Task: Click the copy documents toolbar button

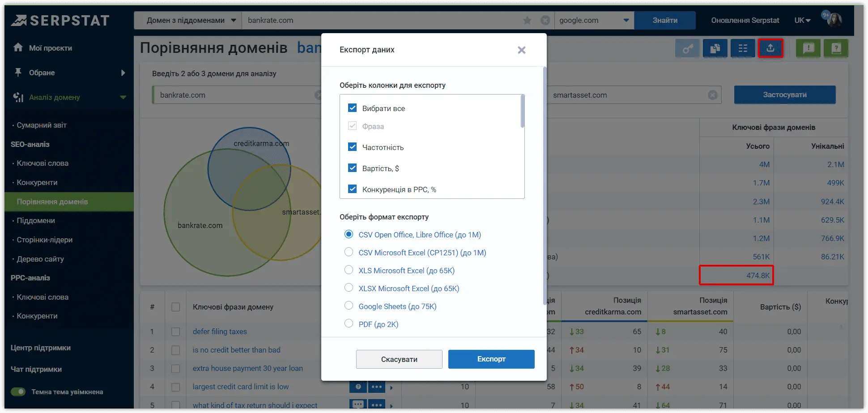Action: 715,48
